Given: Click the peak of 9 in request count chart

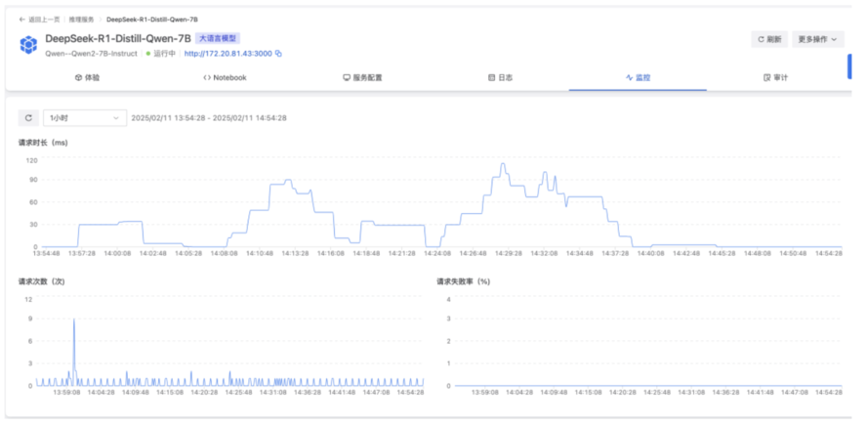Looking at the screenshot, I should (x=73, y=319).
